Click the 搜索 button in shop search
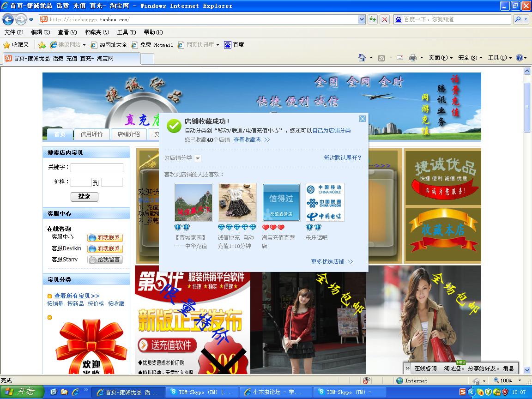Image resolution: width=532 pixels, height=399 pixels. (x=84, y=196)
